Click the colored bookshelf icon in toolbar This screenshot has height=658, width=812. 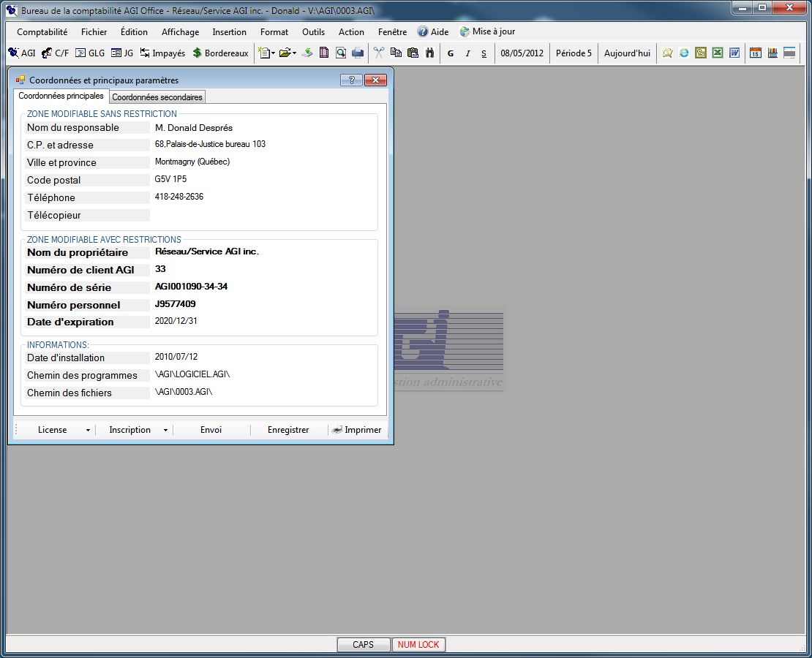[772, 53]
